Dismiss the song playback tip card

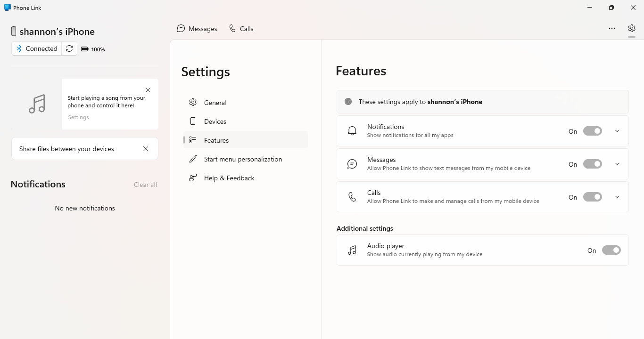(x=148, y=90)
